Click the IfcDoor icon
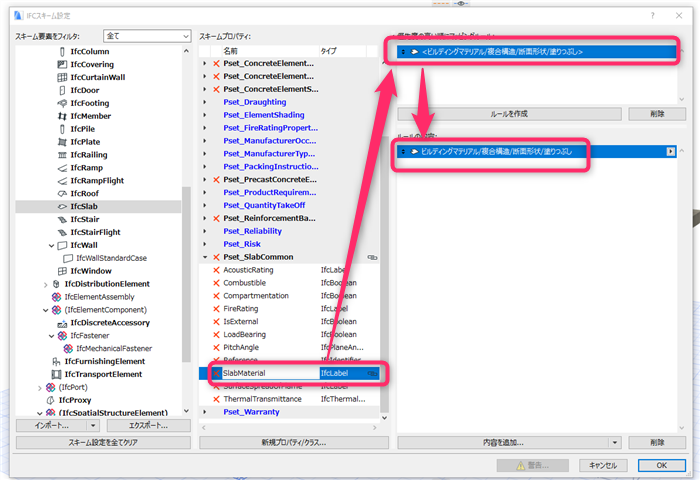Screen dimensions: 700x480 (62, 90)
